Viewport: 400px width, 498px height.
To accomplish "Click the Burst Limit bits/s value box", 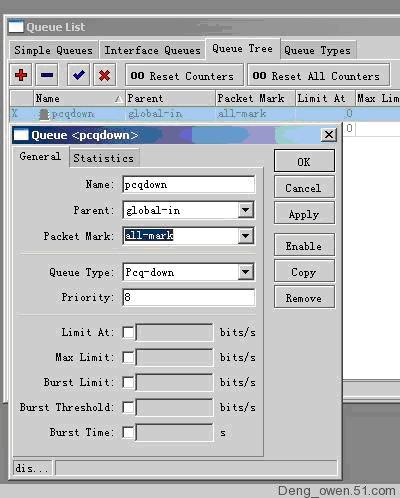I will [x=174, y=382].
